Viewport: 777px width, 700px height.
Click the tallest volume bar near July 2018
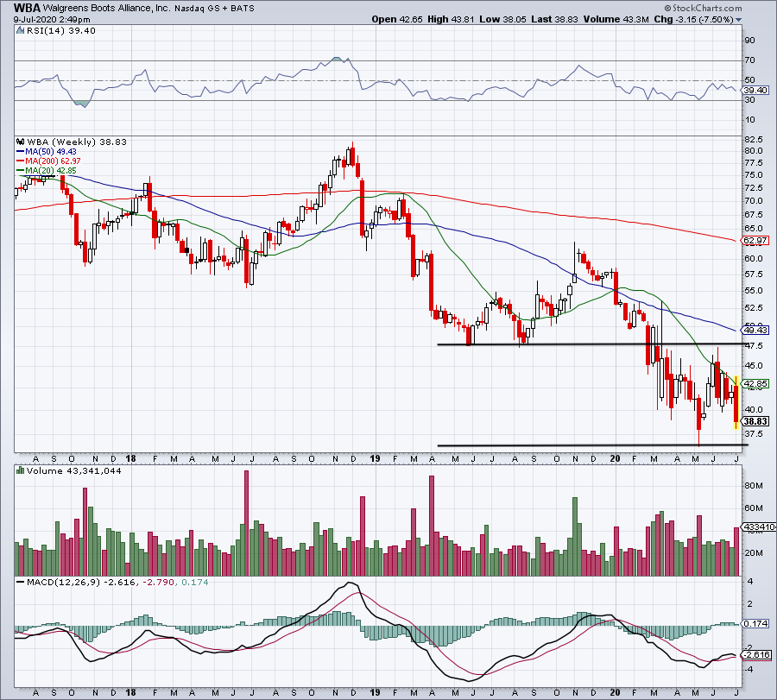tap(247, 523)
